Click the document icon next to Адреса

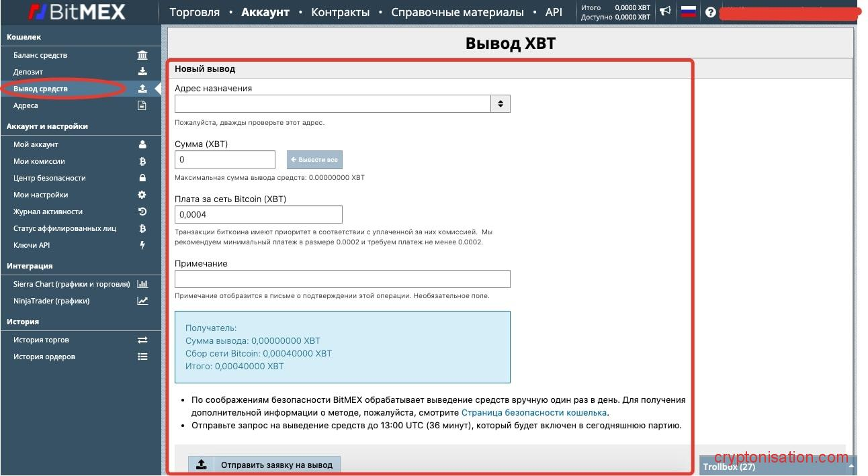(x=142, y=105)
